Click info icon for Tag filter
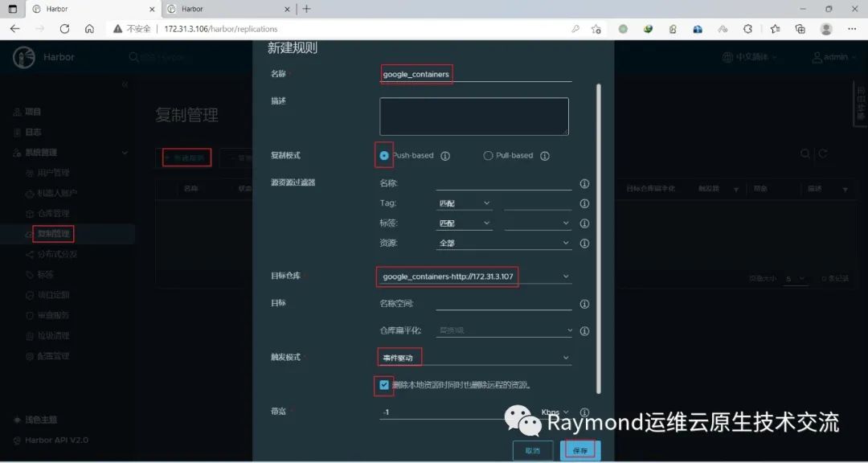This screenshot has width=868, height=463. tap(584, 204)
